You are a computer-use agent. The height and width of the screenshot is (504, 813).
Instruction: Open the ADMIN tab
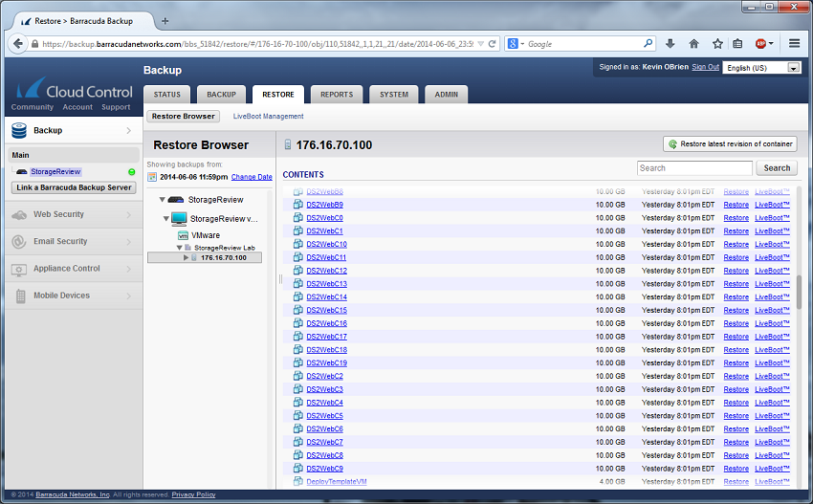[447, 95]
